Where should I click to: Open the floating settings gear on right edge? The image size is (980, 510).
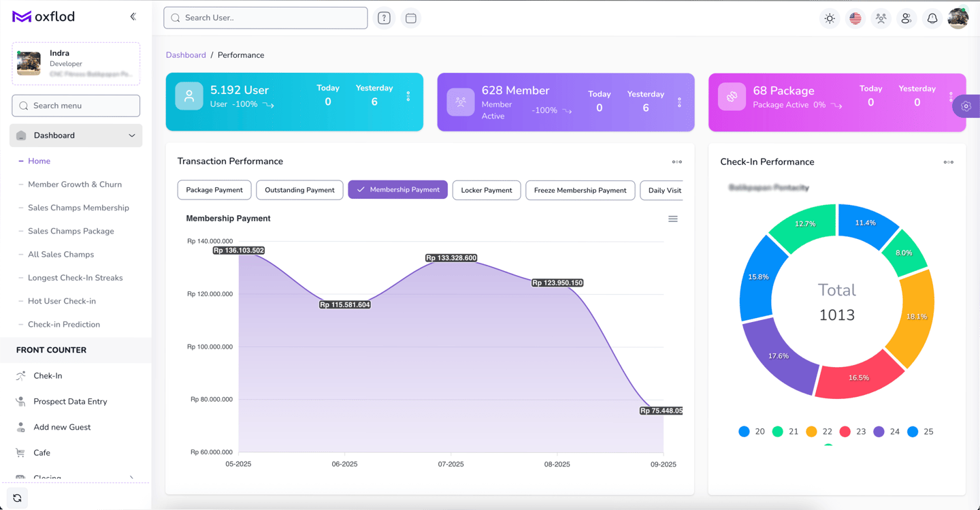click(966, 106)
